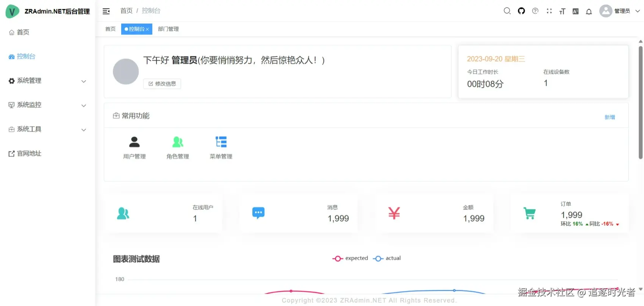Open the font size selector icon
Image resolution: width=644 pixels, height=306 pixels.
coord(562,11)
